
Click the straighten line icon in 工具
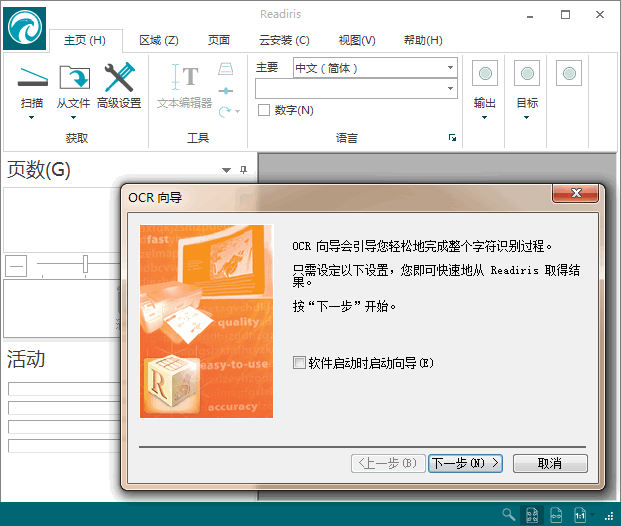[225, 91]
